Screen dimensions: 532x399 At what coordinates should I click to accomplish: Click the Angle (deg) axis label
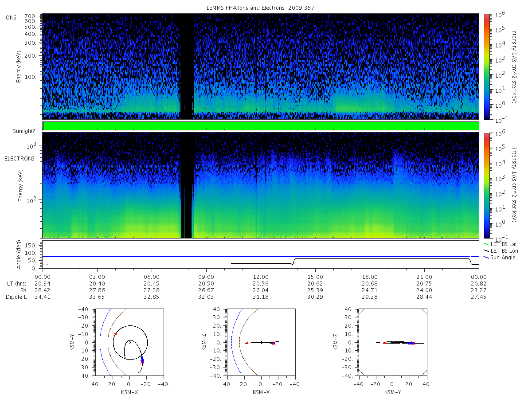[x=19, y=256]
